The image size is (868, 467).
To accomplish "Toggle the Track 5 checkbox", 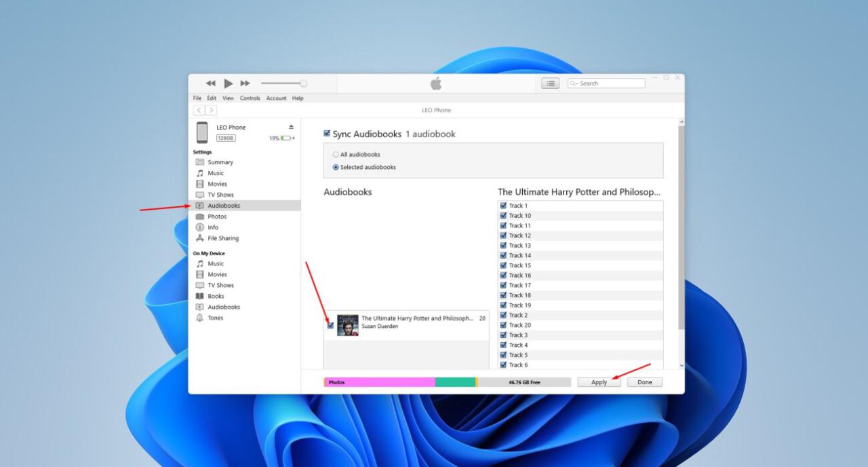I will click(503, 355).
